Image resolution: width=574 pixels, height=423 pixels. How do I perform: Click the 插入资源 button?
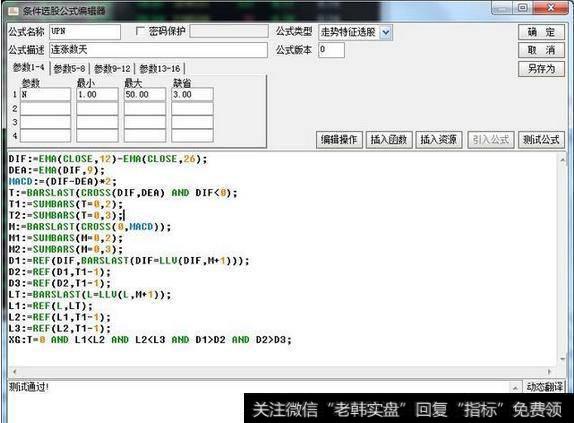point(439,139)
